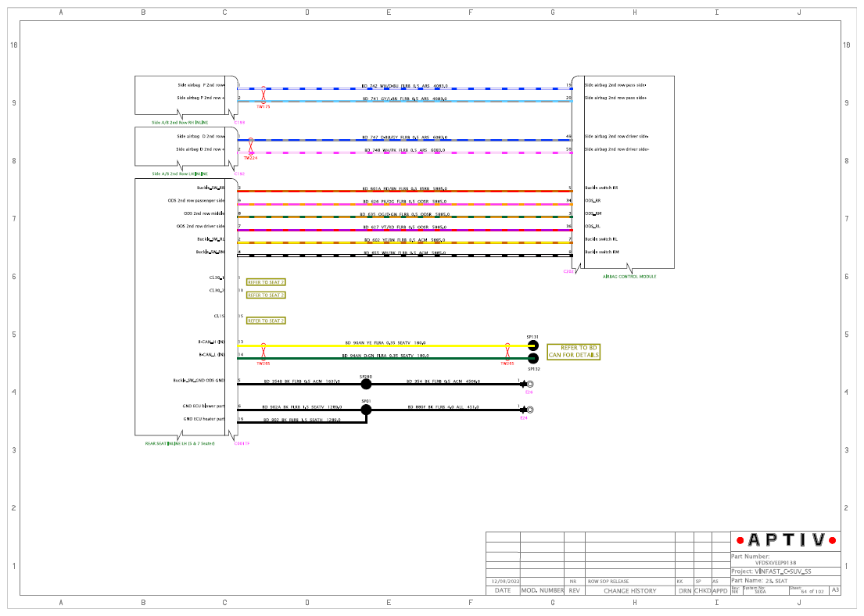This screenshot has width=864, height=616.
Task: Select the AIRBAG CONTROL MODULE label
Action: pos(629,277)
